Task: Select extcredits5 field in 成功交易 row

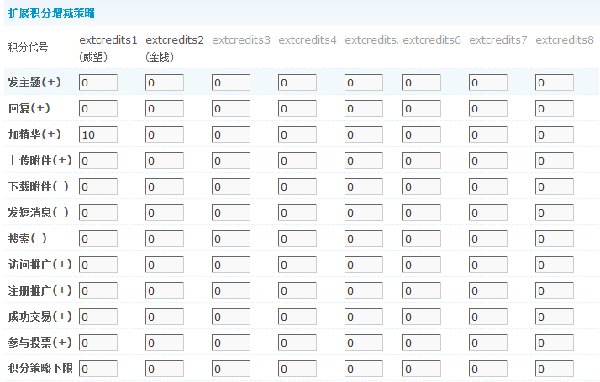Action: [x=364, y=317]
